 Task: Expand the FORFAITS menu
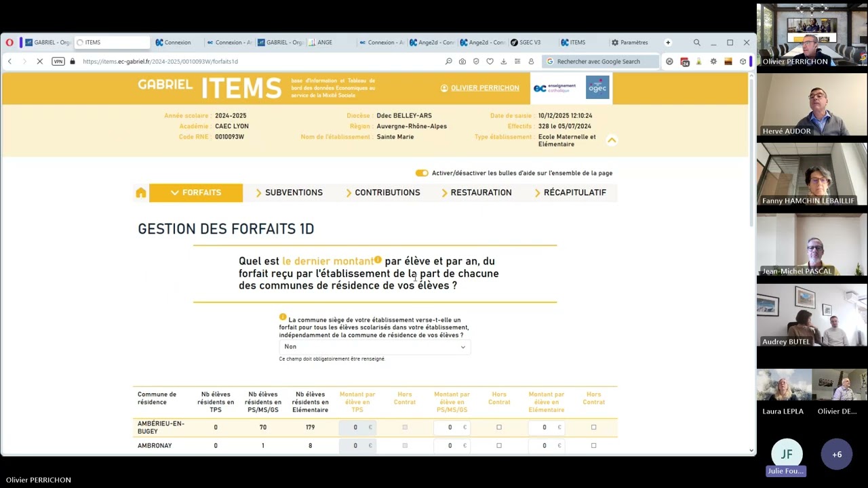click(x=196, y=192)
